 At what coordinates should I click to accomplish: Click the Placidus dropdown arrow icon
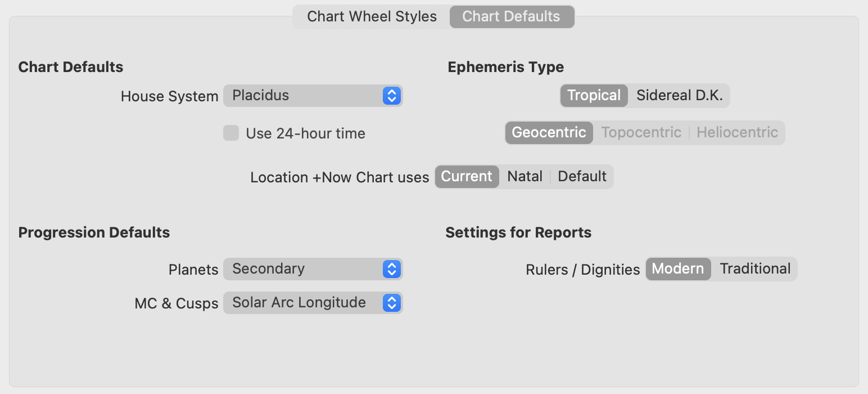(x=391, y=96)
